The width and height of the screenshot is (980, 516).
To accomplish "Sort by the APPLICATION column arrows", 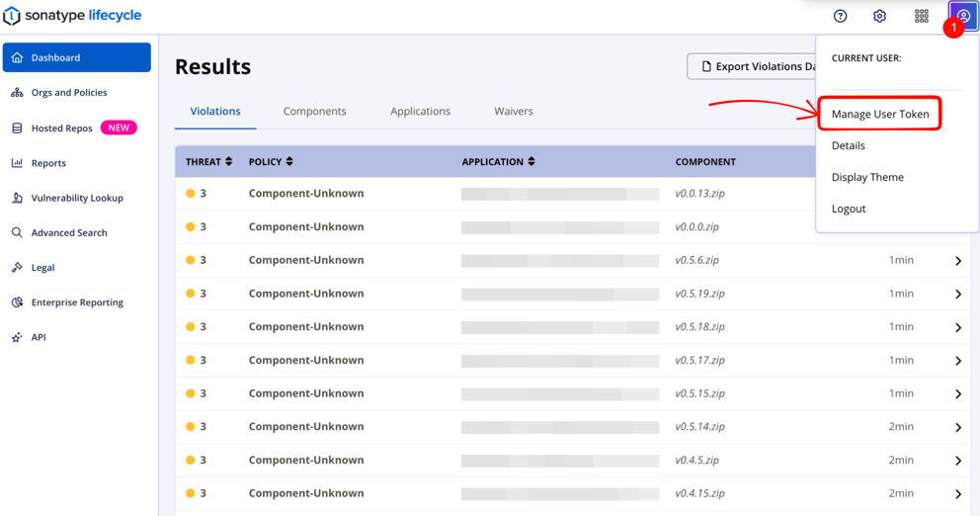I will 531,161.
